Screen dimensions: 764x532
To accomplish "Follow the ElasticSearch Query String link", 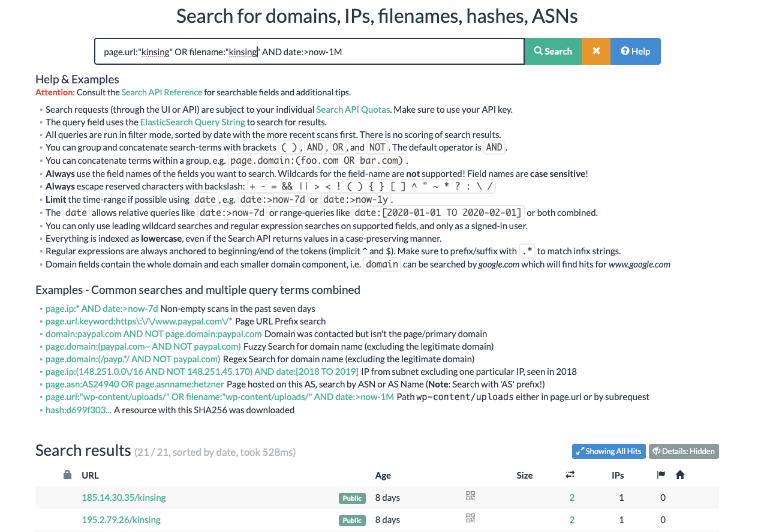I will [x=192, y=122].
